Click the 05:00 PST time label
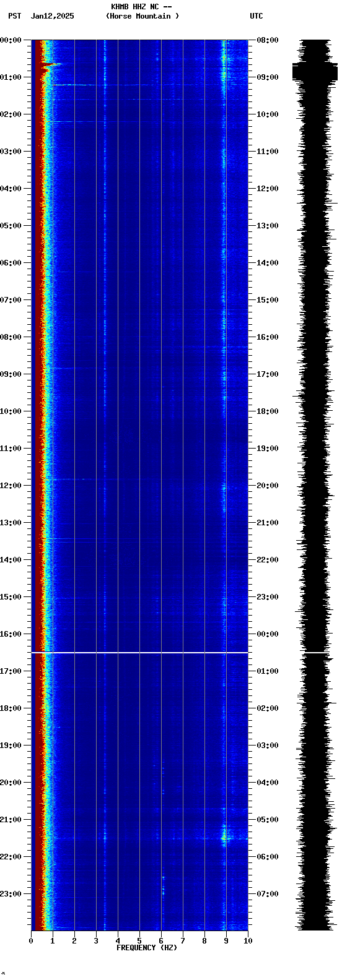 click(11, 226)
